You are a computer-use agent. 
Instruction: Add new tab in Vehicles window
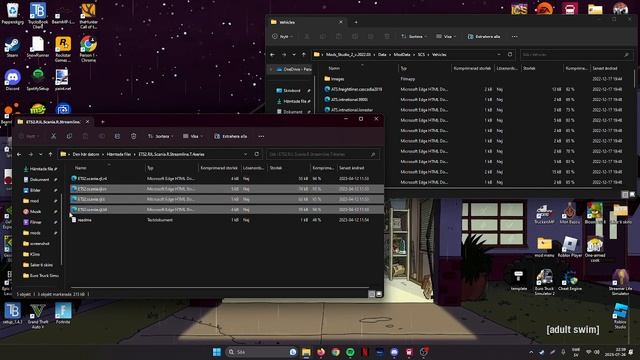[x=356, y=22]
